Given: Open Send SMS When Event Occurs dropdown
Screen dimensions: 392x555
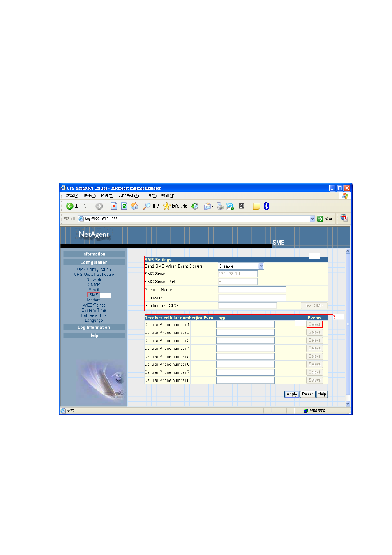Looking at the screenshot, I should [261, 266].
